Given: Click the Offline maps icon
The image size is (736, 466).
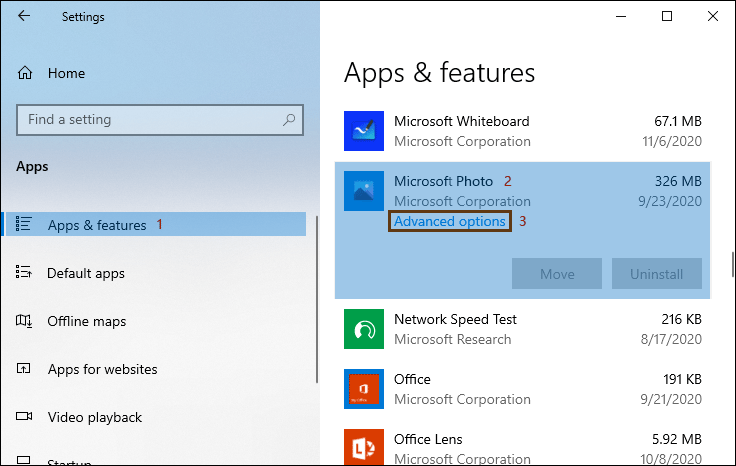Looking at the screenshot, I should click(x=23, y=321).
